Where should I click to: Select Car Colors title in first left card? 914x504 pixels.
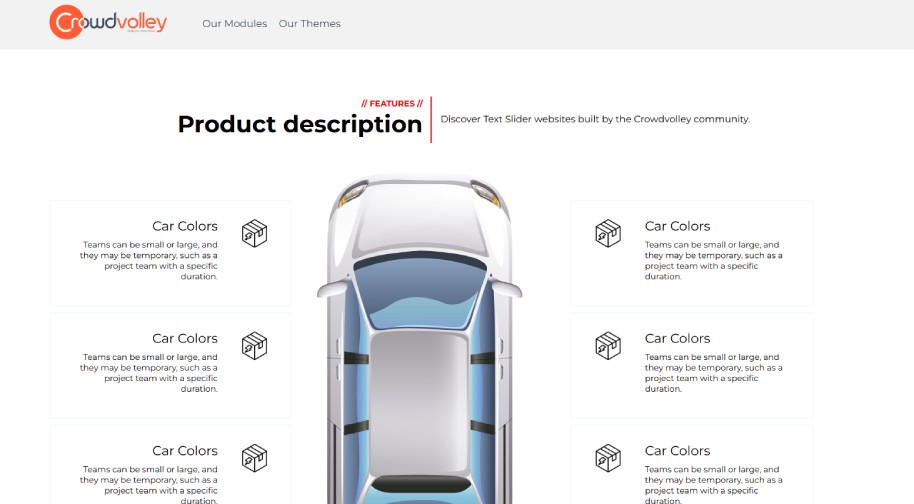(x=185, y=226)
